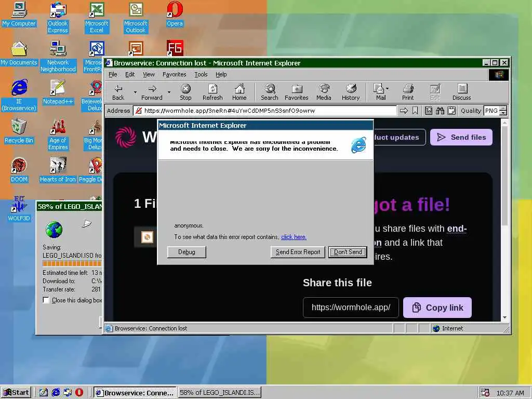Select IE (Browservice) desktop icon
Screen dimensions: 532x399
(19, 96)
